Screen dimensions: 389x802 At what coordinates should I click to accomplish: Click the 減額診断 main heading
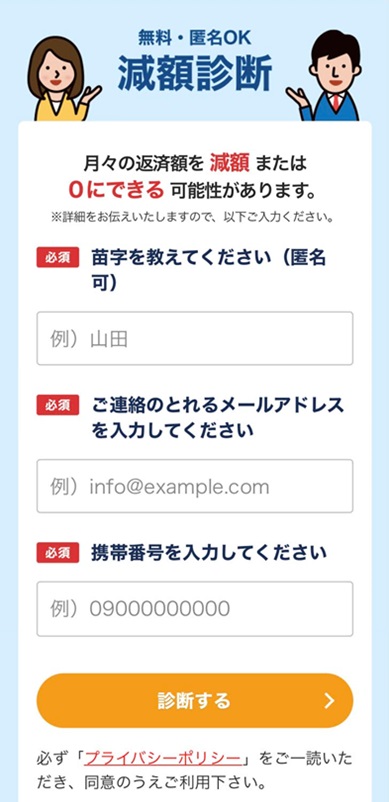195,73
